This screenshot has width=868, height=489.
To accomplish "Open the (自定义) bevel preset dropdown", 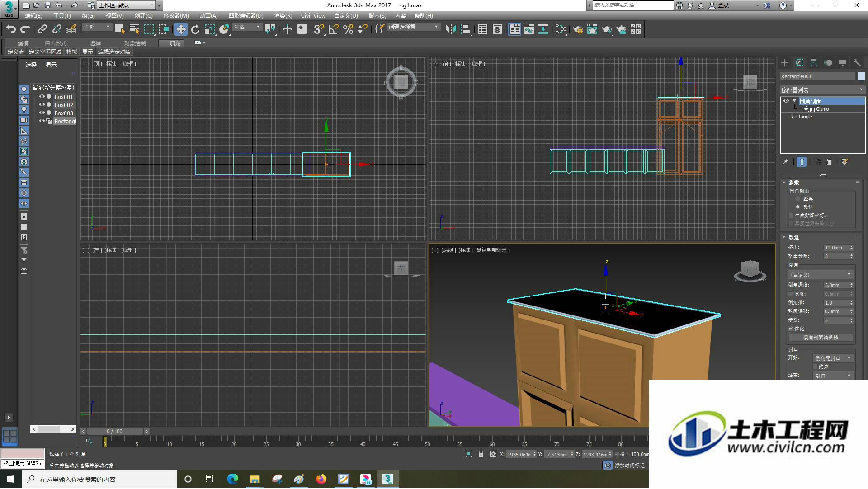I will [x=820, y=275].
